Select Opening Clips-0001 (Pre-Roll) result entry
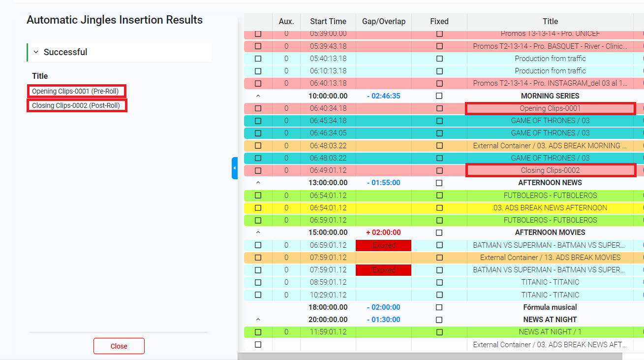 [76, 91]
